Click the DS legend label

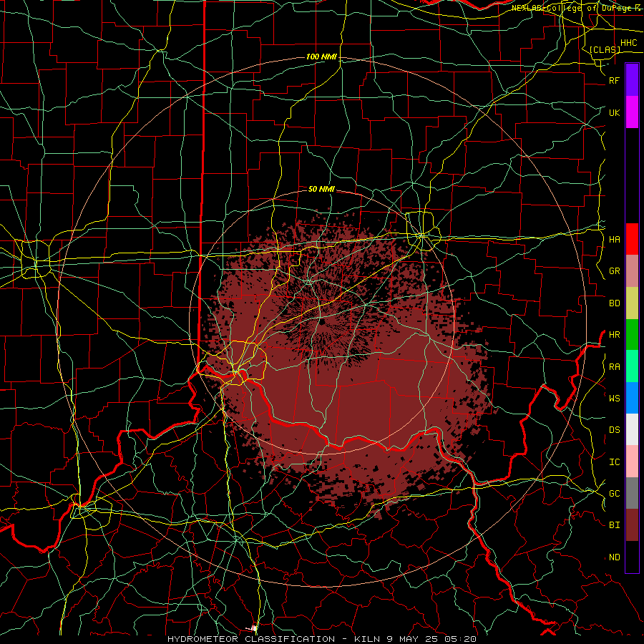615,430
